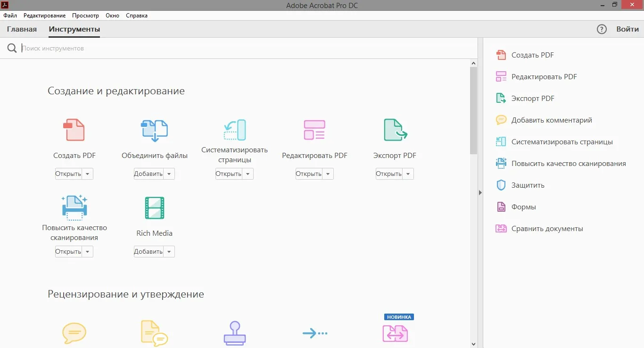Switch to the Главная tab
This screenshot has height=348, width=644.
pyautogui.click(x=22, y=29)
